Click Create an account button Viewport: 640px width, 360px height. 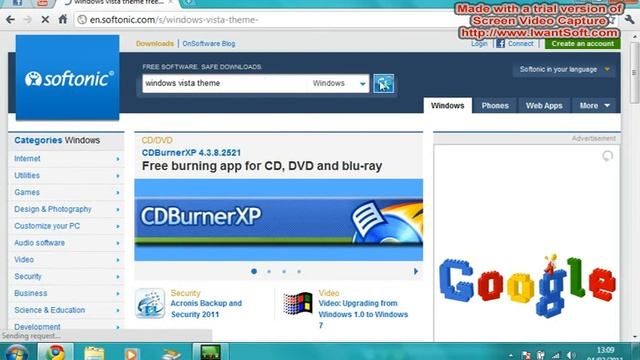[x=582, y=43]
